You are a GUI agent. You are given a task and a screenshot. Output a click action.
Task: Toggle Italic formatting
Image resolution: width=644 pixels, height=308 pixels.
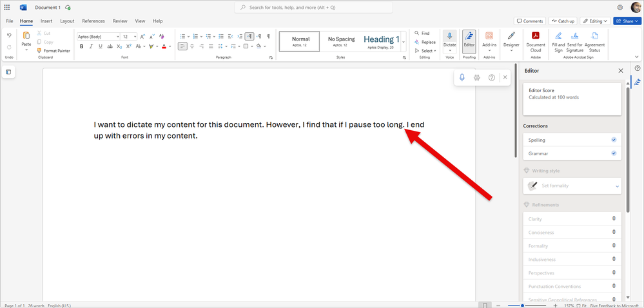(91, 46)
